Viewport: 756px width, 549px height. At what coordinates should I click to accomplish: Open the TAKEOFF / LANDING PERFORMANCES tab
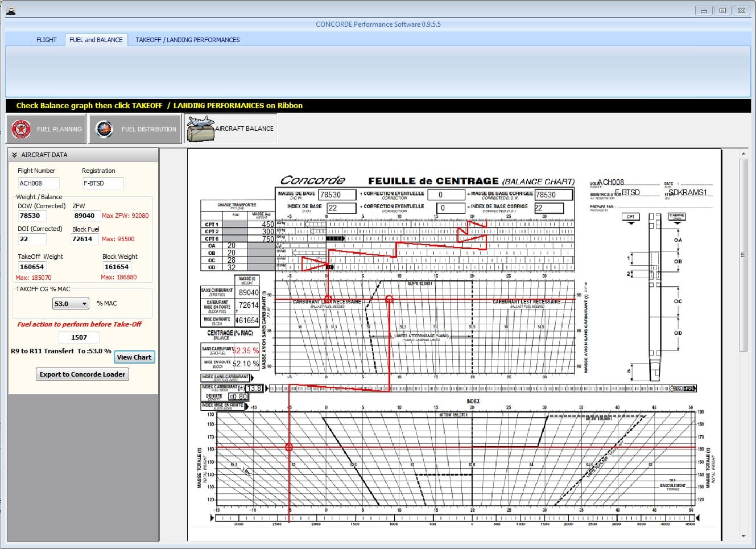[187, 40]
